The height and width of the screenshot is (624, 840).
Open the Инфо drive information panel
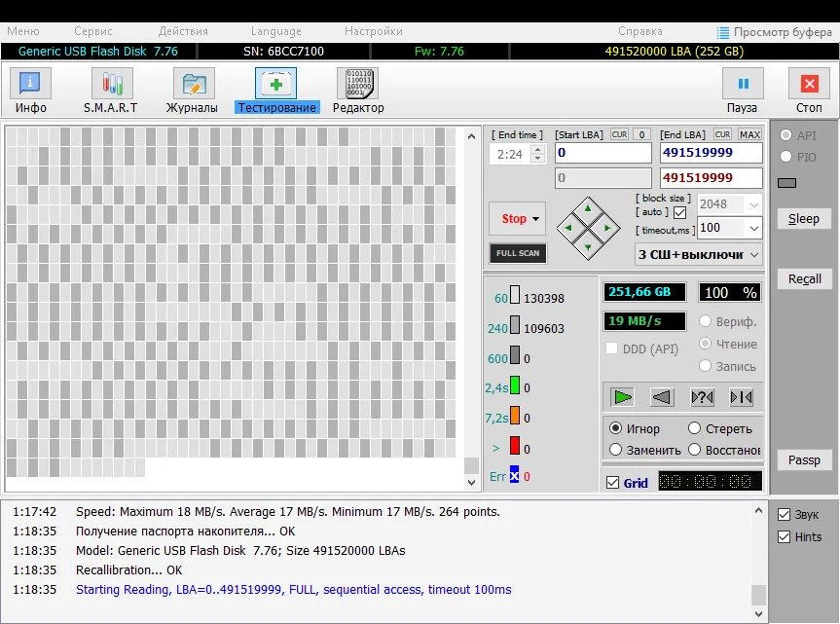30,86
